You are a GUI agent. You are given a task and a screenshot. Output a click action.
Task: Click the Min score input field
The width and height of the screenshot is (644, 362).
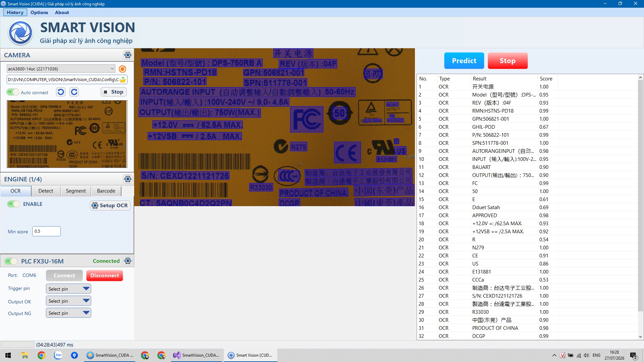pyautogui.click(x=46, y=231)
